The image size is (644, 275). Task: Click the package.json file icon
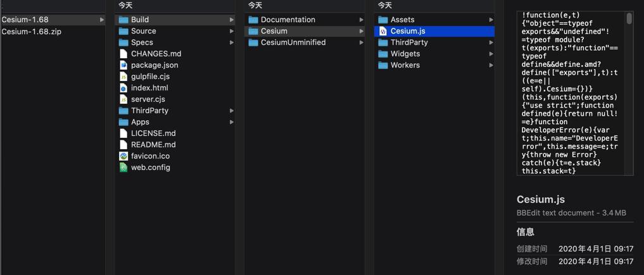(x=123, y=65)
